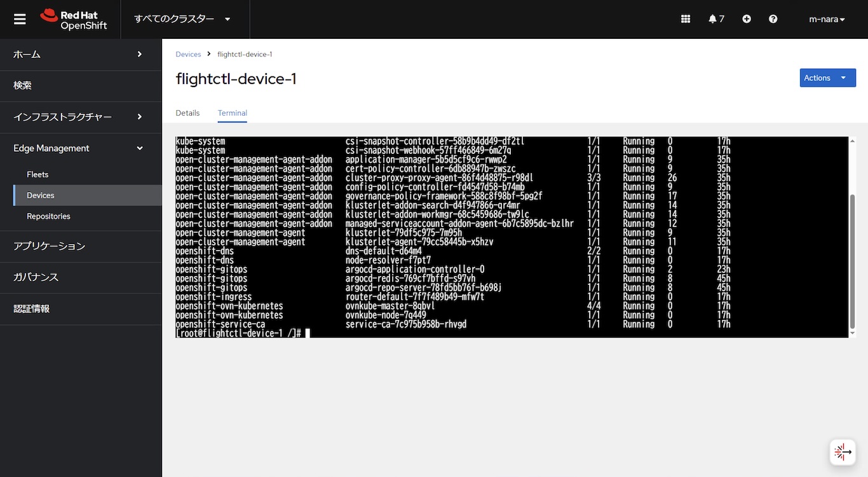Open アプリケーション in the sidebar
Viewport: 868px width, 477px height.
[x=81, y=246]
